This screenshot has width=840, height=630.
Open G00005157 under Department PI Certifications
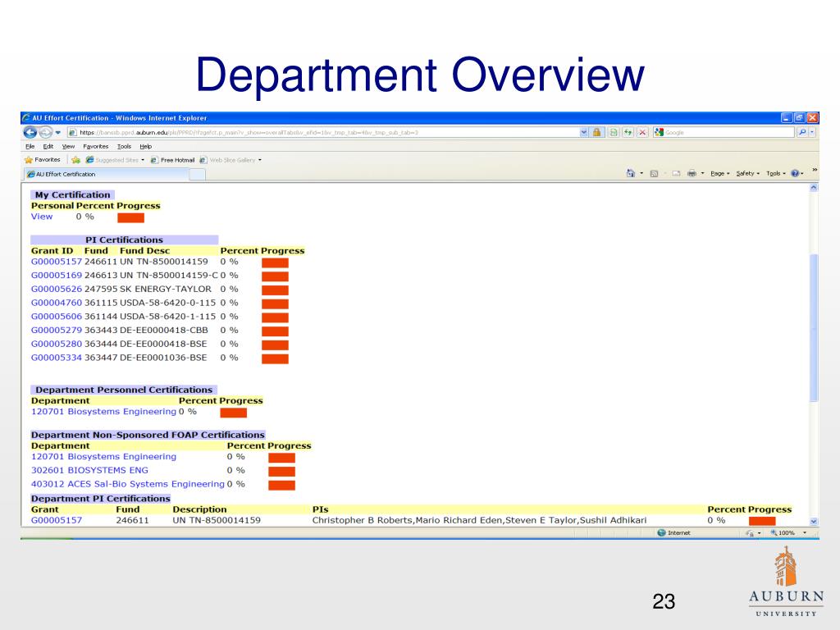click(57, 520)
